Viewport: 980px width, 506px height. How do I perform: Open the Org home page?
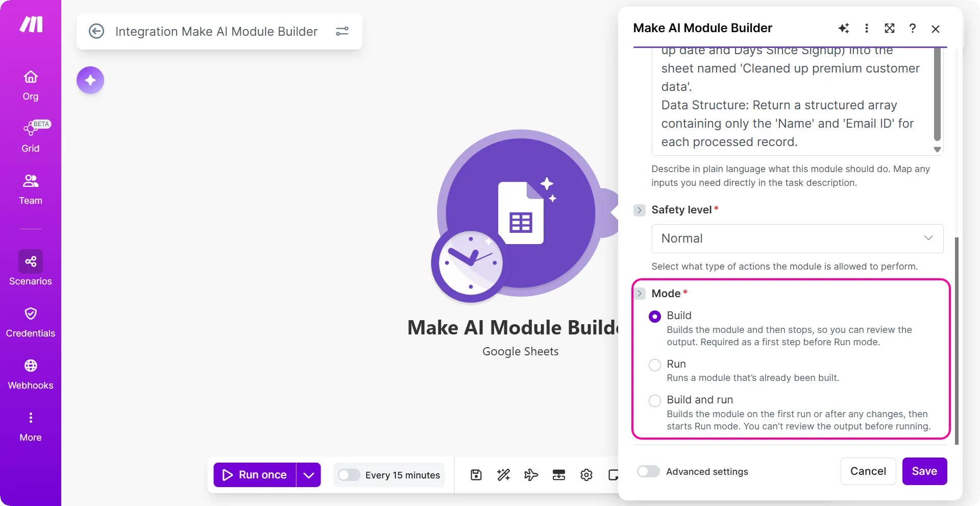click(31, 86)
